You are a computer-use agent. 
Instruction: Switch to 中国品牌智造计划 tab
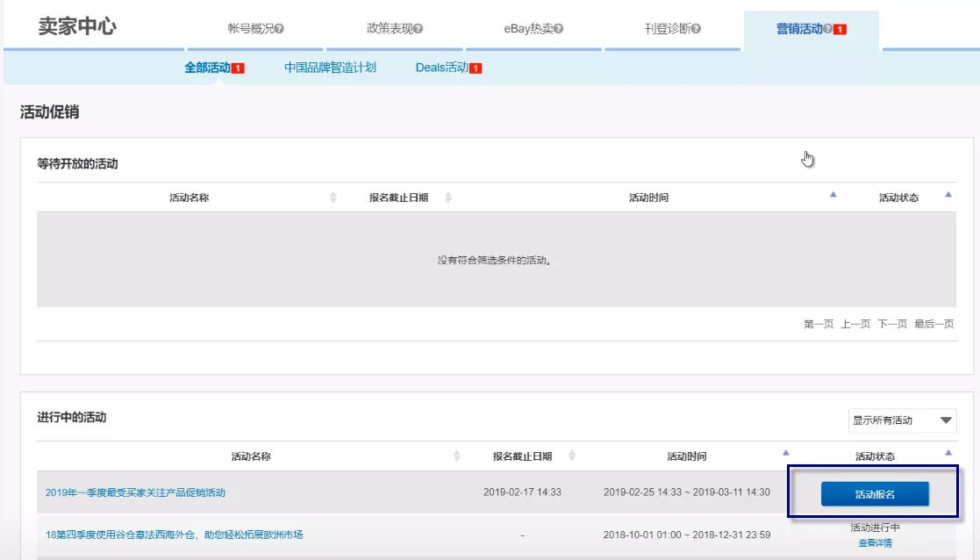click(x=329, y=66)
